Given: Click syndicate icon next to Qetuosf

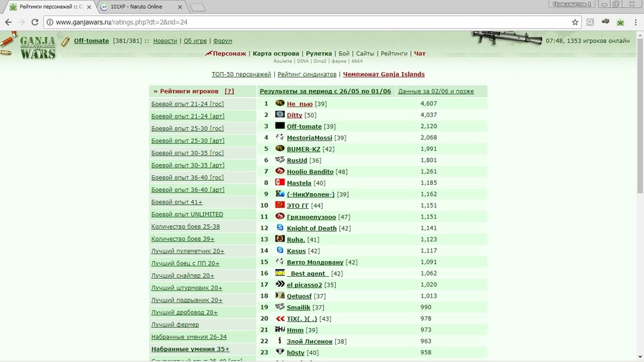Looking at the screenshot, I should tap(280, 295).
